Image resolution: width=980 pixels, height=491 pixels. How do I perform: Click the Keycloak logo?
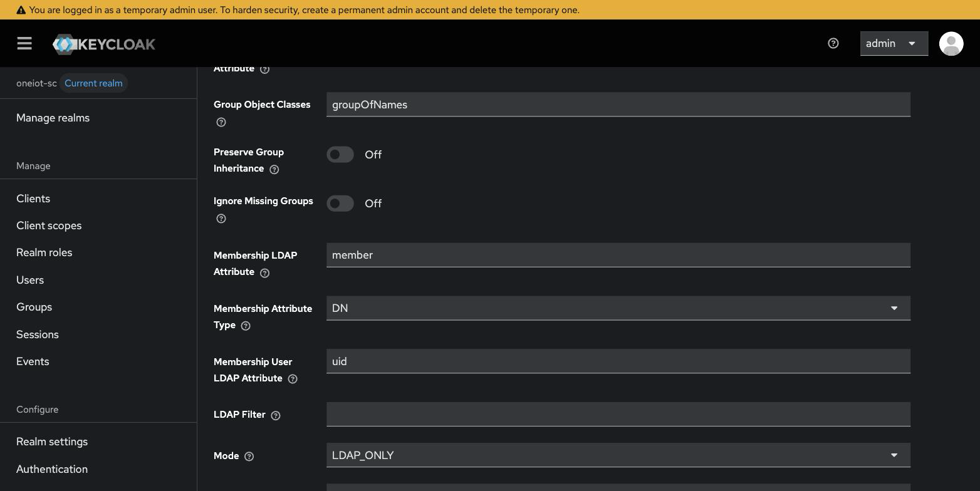pyautogui.click(x=104, y=44)
